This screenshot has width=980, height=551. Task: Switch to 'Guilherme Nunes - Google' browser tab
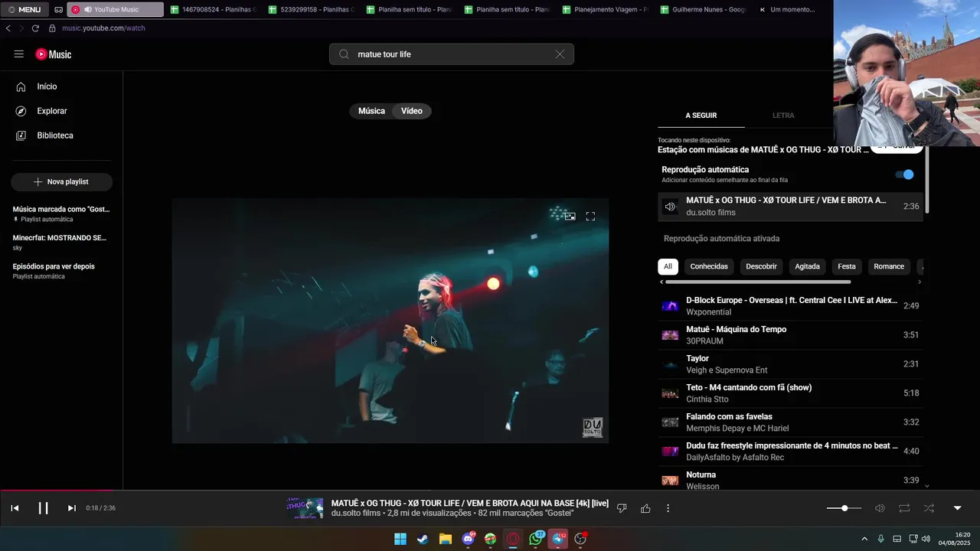[x=703, y=10]
